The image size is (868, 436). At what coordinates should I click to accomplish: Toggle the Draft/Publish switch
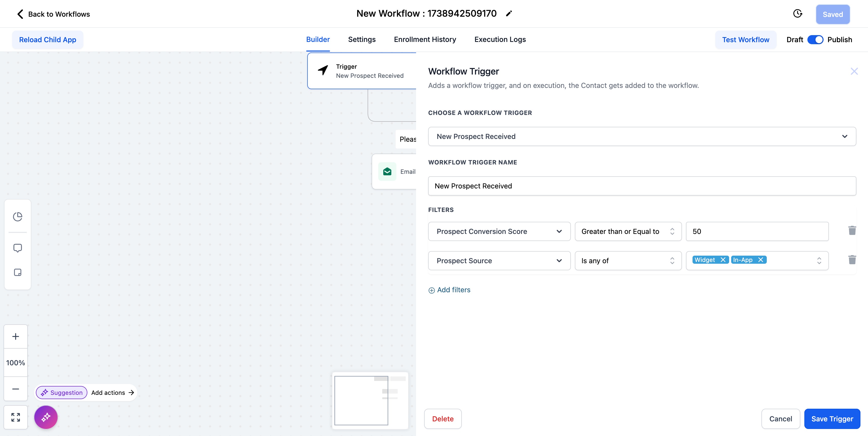pos(815,40)
